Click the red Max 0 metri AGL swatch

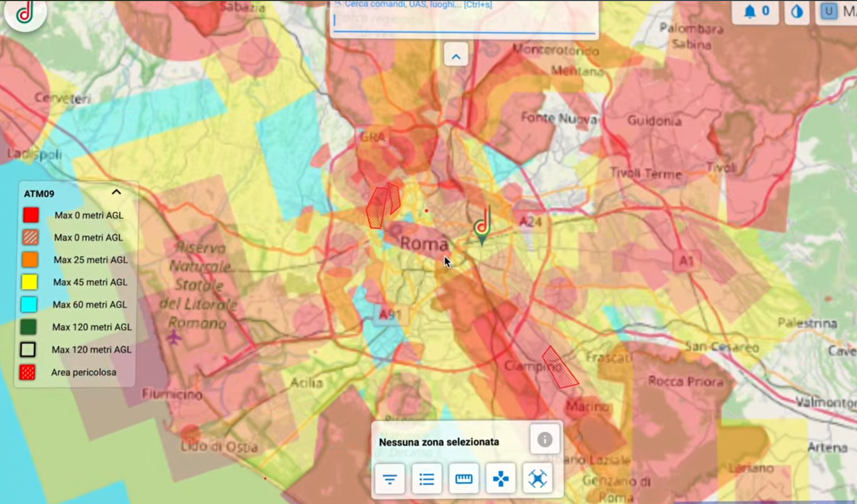(x=31, y=215)
